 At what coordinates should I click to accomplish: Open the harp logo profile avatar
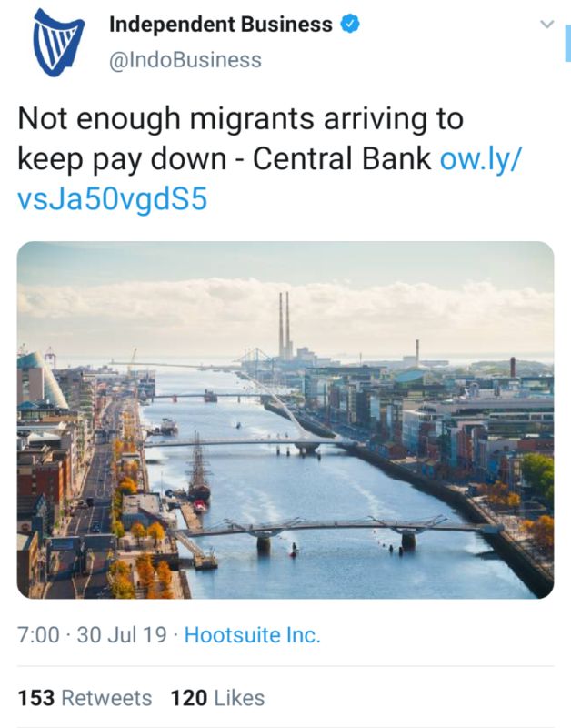[x=58, y=42]
